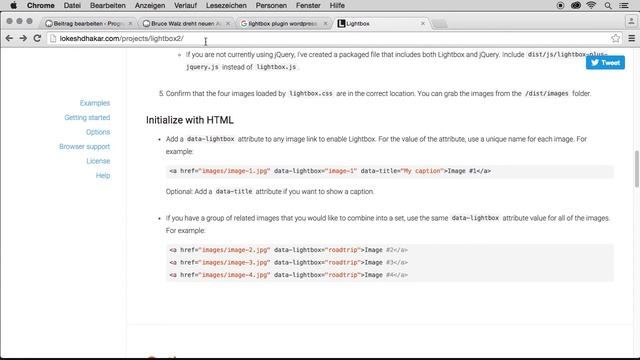Click the /dist/images inline code text
The width and height of the screenshot is (640, 360).
[547, 93]
